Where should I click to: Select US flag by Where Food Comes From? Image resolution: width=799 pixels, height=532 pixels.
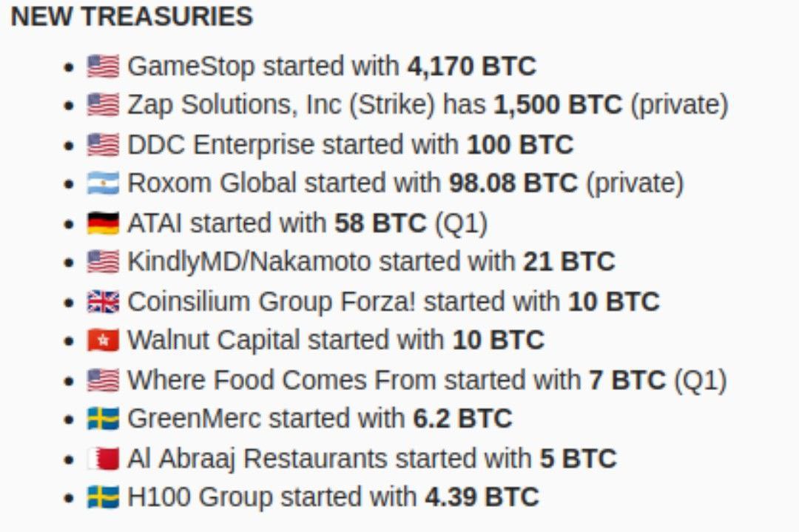[x=103, y=380]
